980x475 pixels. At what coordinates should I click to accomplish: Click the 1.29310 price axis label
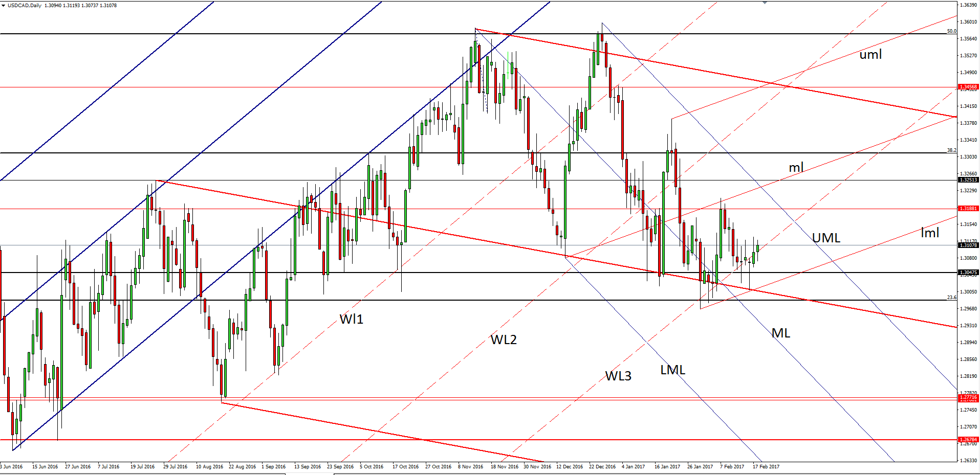pos(968,326)
